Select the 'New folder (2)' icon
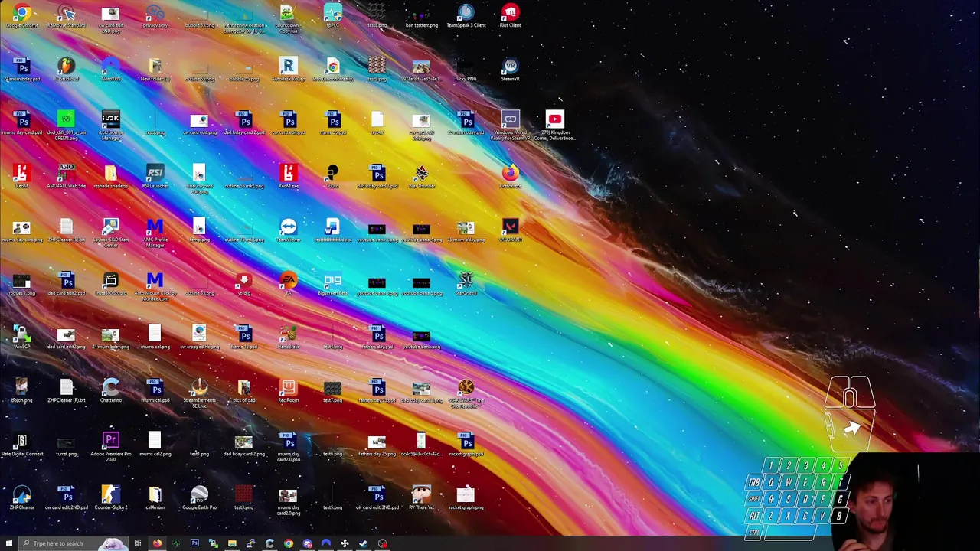The height and width of the screenshot is (551, 980). tap(155, 67)
